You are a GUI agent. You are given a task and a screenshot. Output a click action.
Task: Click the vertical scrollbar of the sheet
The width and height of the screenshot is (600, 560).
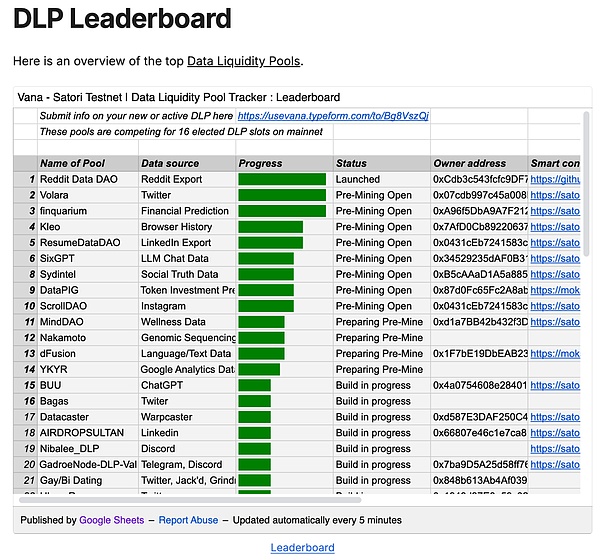[x=586, y=300]
